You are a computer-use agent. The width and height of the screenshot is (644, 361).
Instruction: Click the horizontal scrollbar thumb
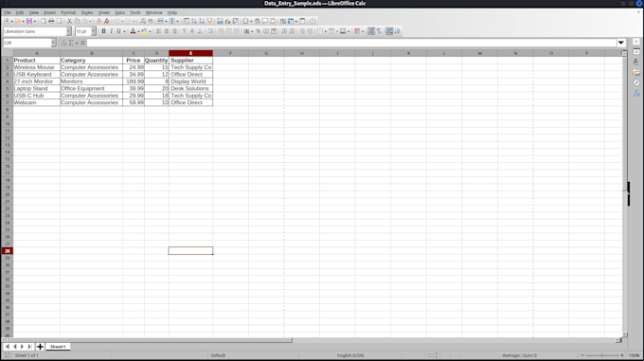click(x=148, y=340)
